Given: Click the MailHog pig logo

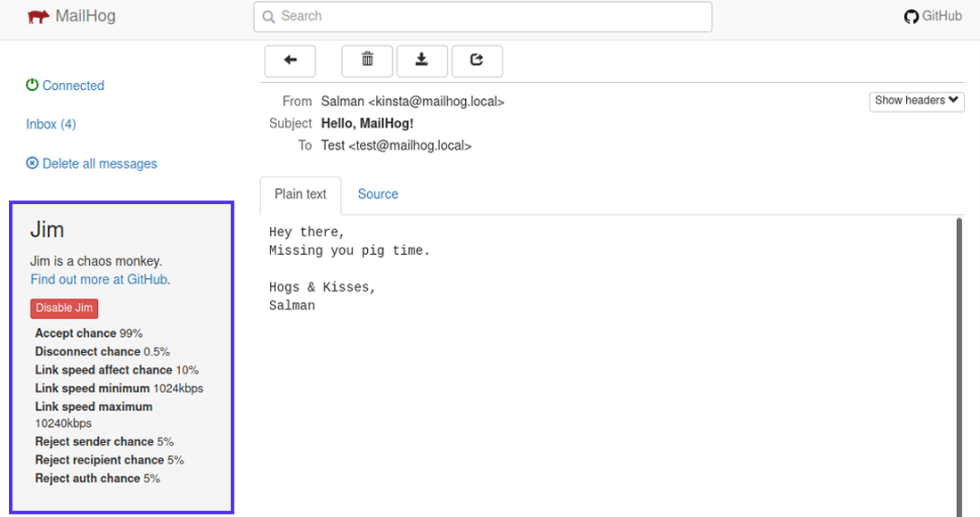Looking at the screenshot, I should click(x=37, y=16).
